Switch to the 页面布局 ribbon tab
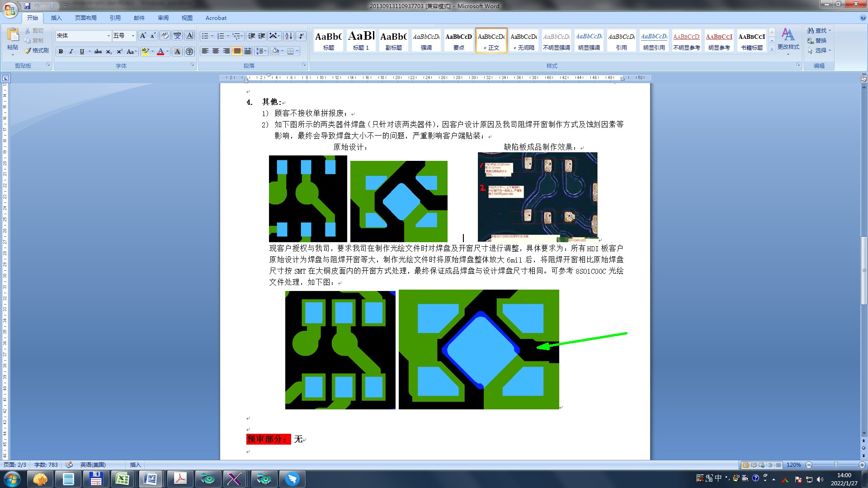 tap(86, 18)
